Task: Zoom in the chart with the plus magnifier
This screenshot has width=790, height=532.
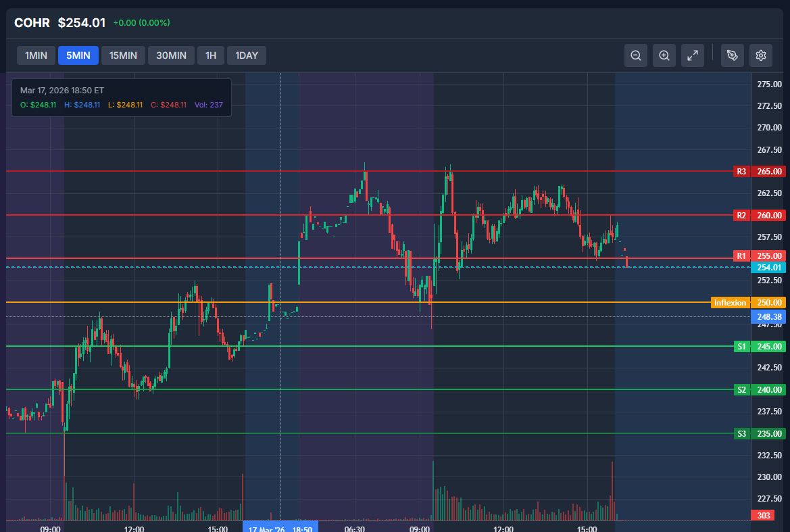Action: click(664, 55)
